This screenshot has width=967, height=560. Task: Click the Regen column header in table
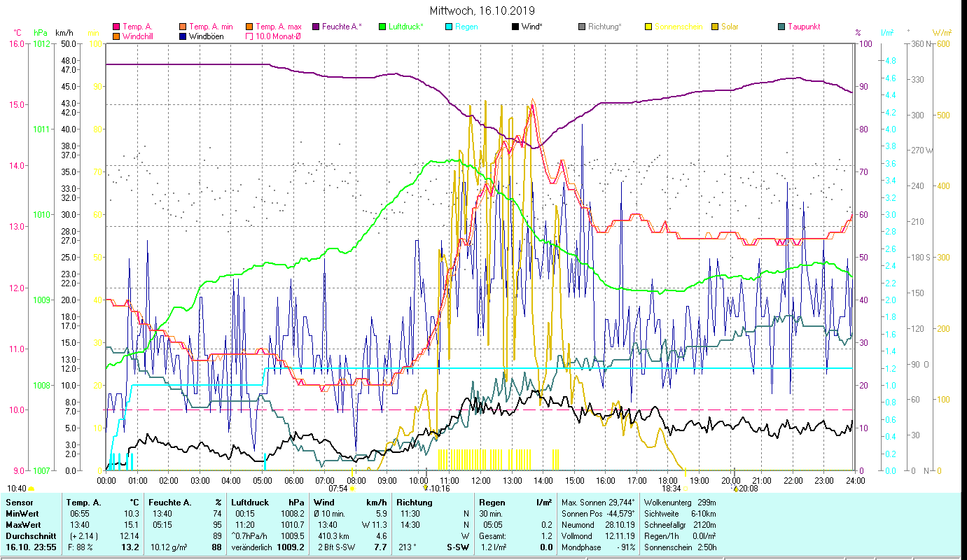[491, 503]
